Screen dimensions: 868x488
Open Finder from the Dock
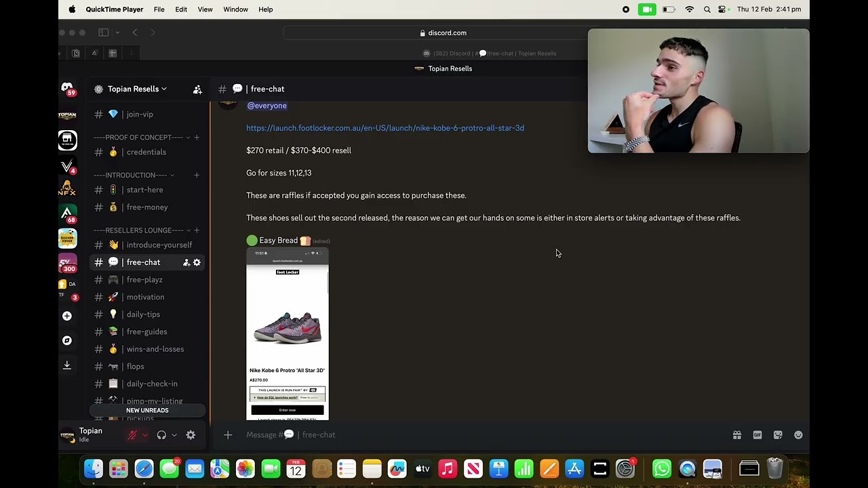click(x=94, y=468)
